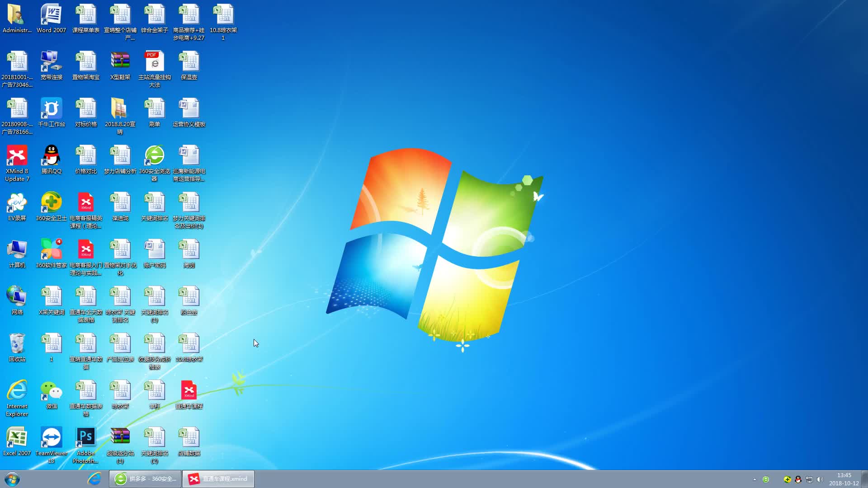Open the 电商客服精英课程 XMind file
Viewport: 868px width, 488px height.
86,210
